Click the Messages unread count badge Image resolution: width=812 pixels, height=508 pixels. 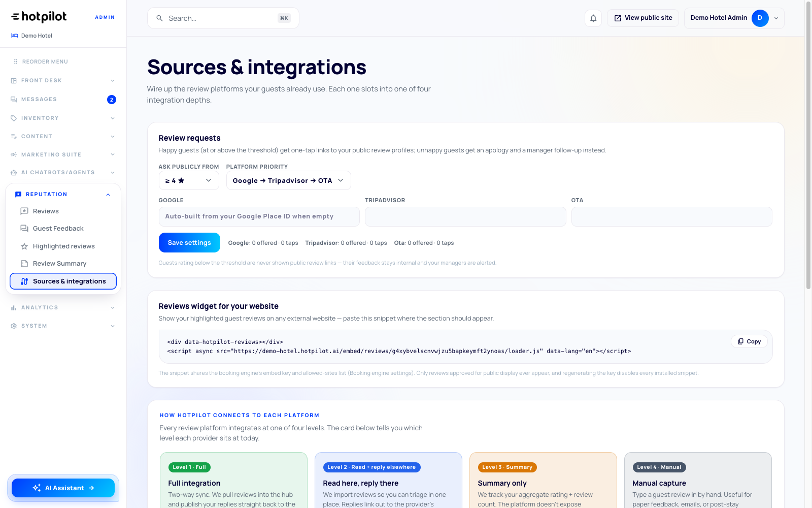tap(112, 100)
